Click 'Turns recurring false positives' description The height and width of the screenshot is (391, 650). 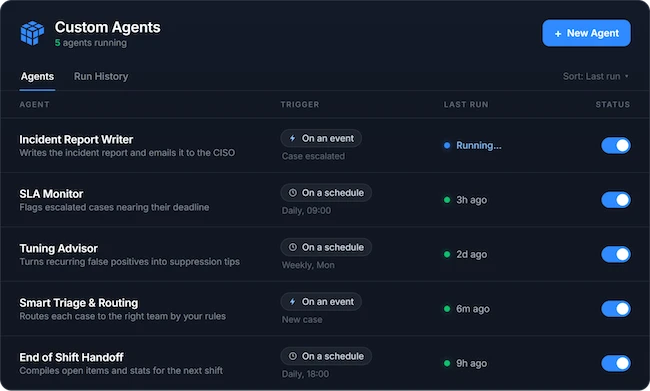tap(130, 262)
